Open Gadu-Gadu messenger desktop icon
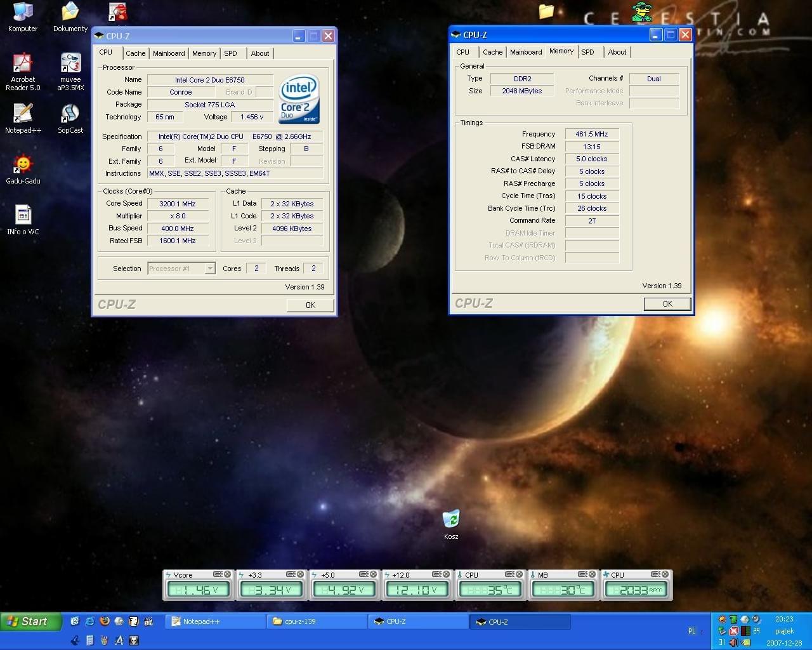812x650 pixels. click(x=23, y=169)
